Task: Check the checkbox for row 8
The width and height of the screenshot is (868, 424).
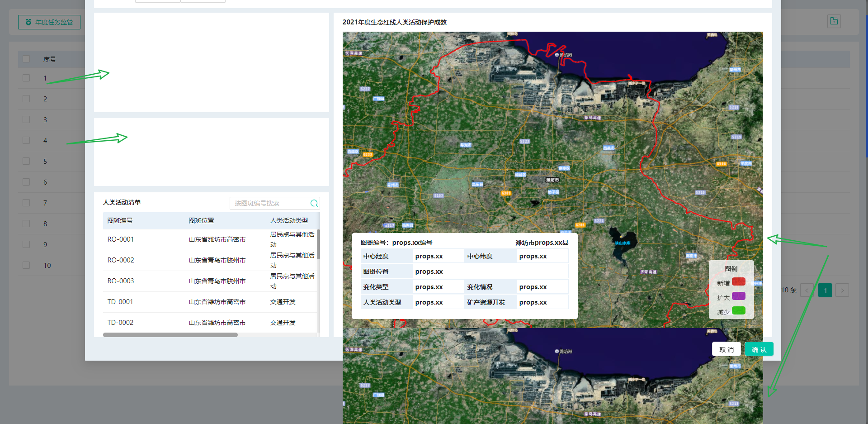Action: coord(26,224)
